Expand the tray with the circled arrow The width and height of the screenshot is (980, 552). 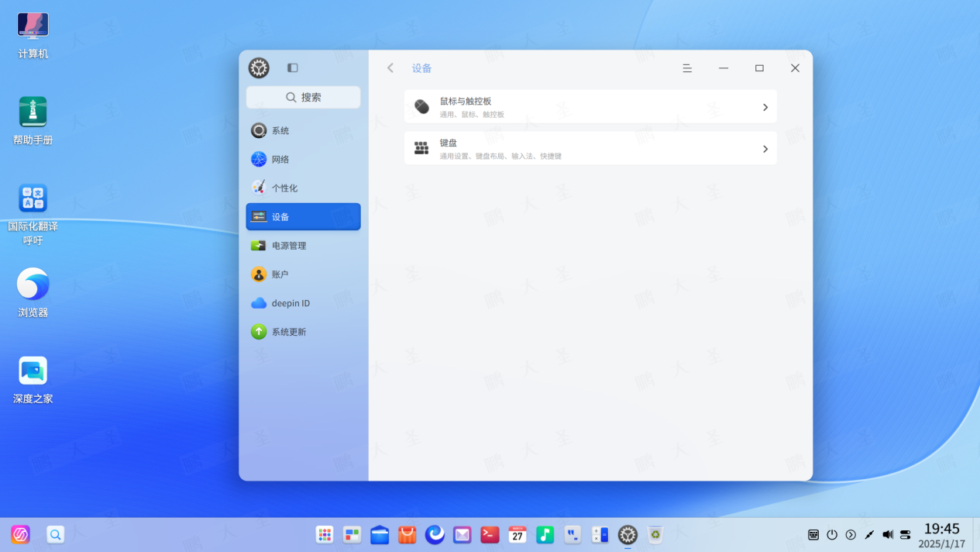(x=851, y=534)
